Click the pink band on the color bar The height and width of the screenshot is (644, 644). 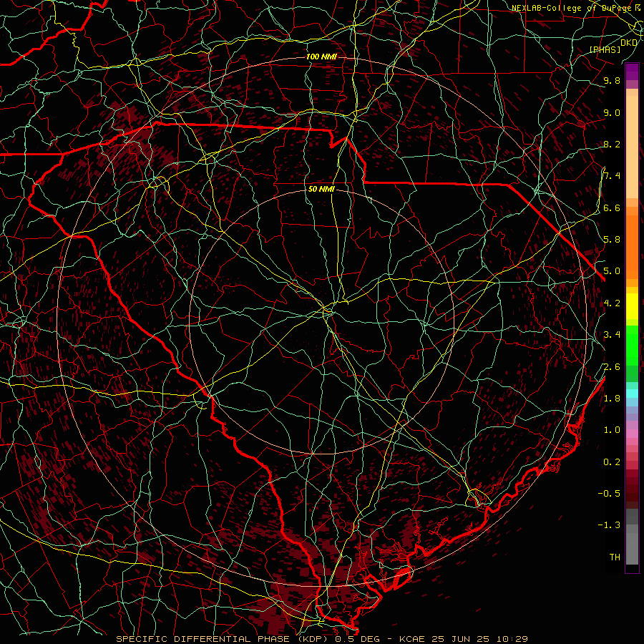[x=632, y=434]
